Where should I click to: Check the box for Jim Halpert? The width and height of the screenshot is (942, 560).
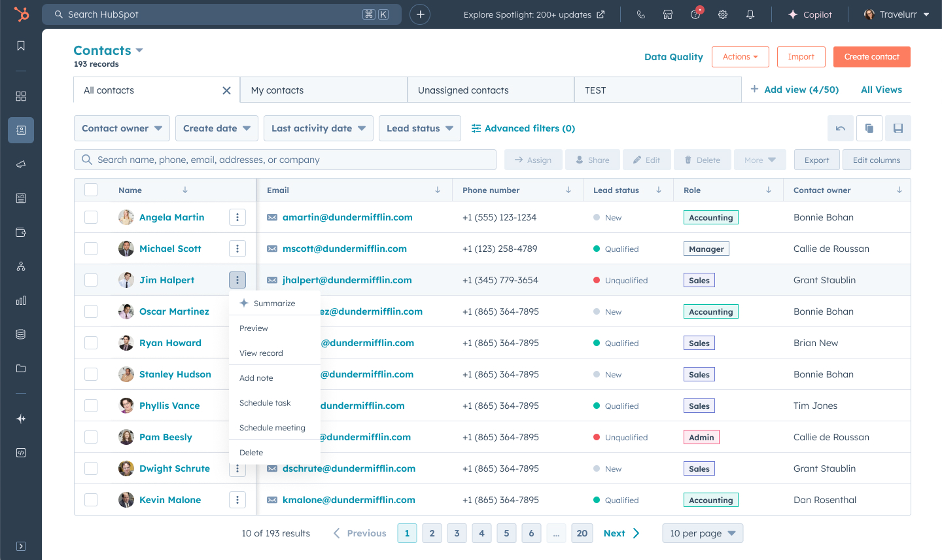[x=91, y=280]
